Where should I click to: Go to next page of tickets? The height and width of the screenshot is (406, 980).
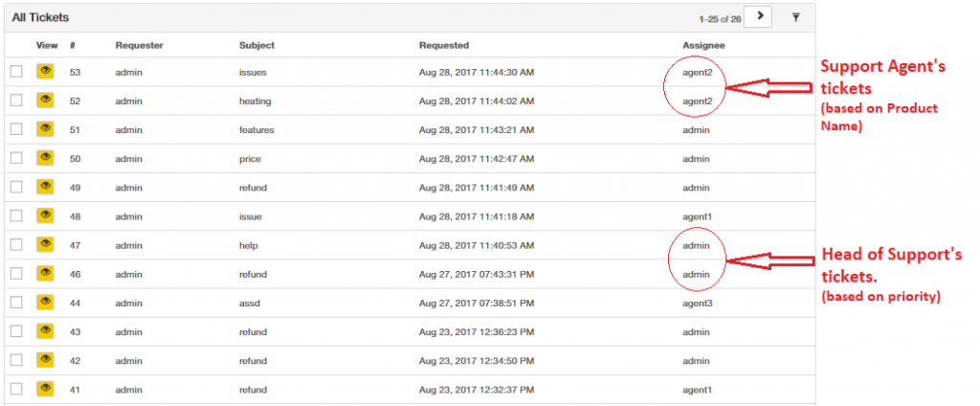[x=760, y=17]
